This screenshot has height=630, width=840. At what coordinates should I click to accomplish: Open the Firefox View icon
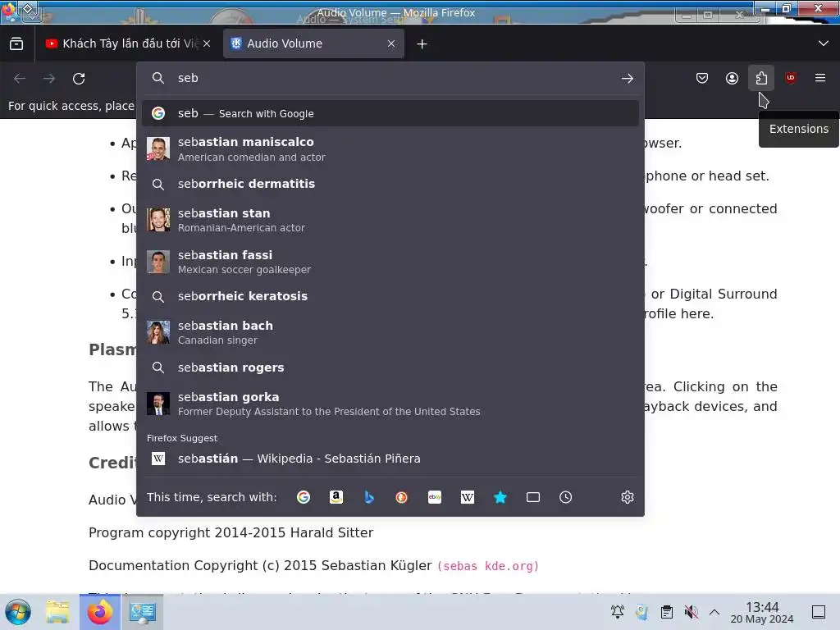(x=16, y=44)
